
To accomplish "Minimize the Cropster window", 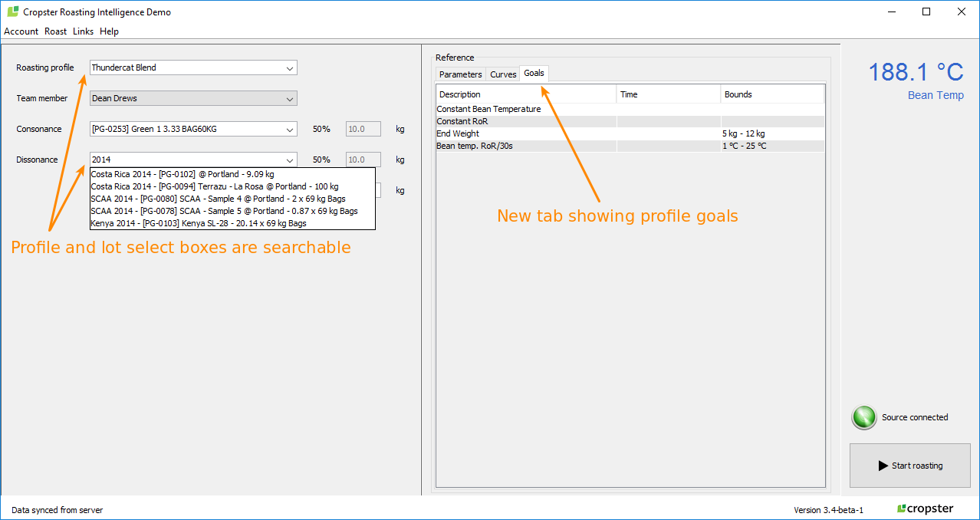I will click(x=892, y=12).
